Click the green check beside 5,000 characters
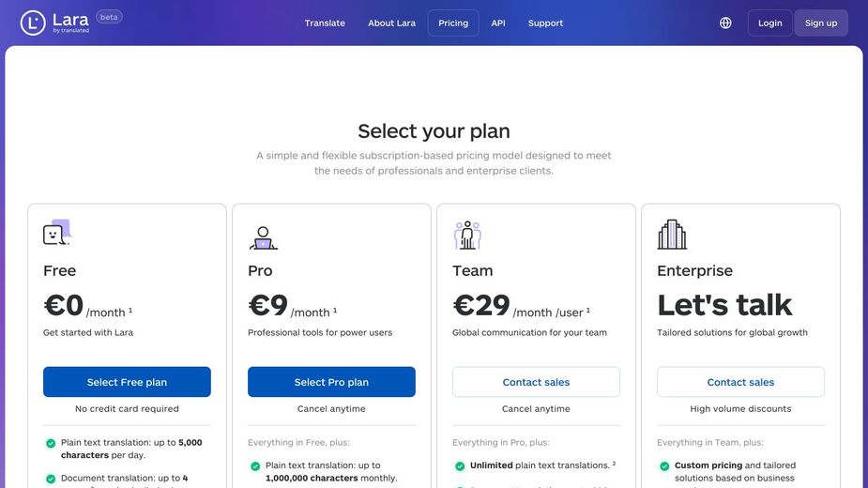Screen dimensions: 868x488 [51, 443]
